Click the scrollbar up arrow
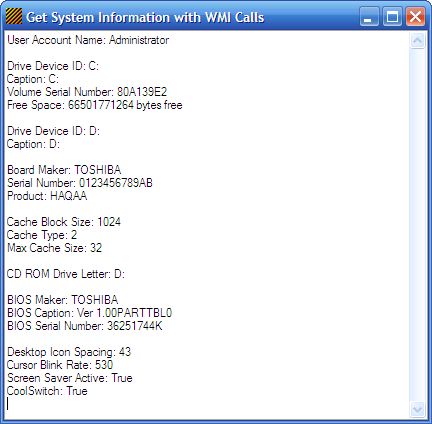The height and width of the screenshot is (424, 432). 418,41
